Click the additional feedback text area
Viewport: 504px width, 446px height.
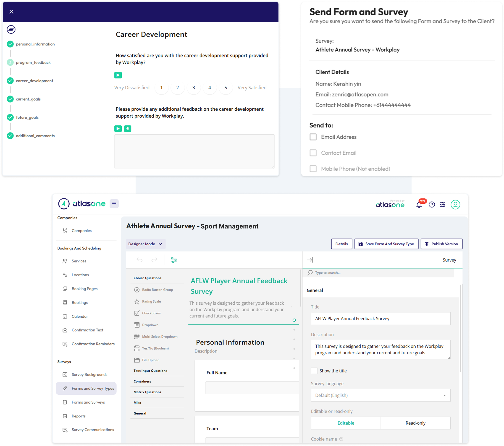[194, 151]
